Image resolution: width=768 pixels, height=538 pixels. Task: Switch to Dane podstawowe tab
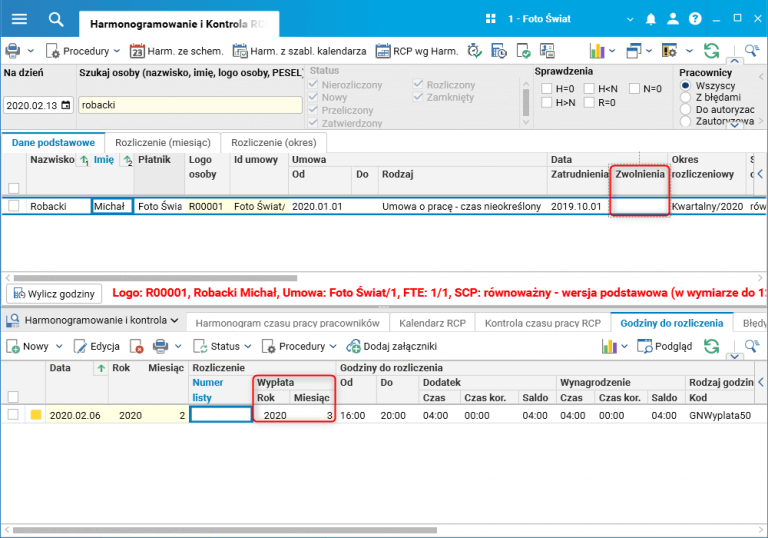coord(53,143)
